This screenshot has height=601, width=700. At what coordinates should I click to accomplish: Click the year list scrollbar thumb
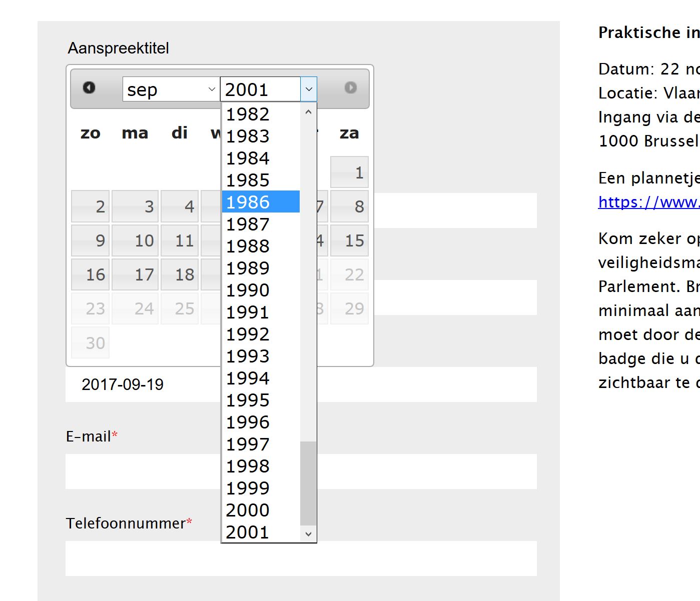coord(308,483)
